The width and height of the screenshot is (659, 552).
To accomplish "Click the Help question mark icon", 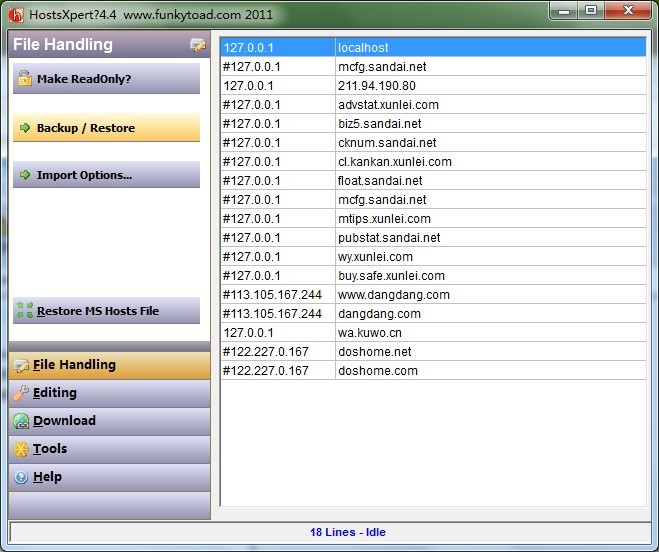I will (20, 477).
